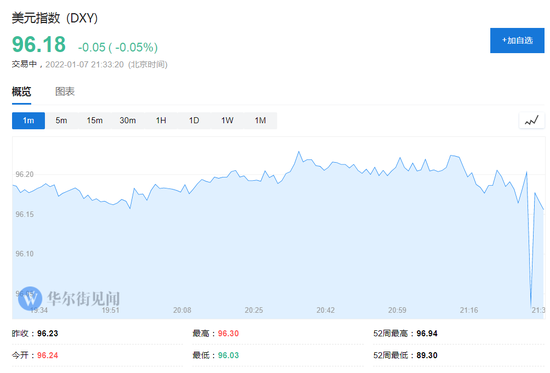Click the 96.10 y-axis label
The width and height of the screenshot is (550, 373).
click(x=25, y=254)
